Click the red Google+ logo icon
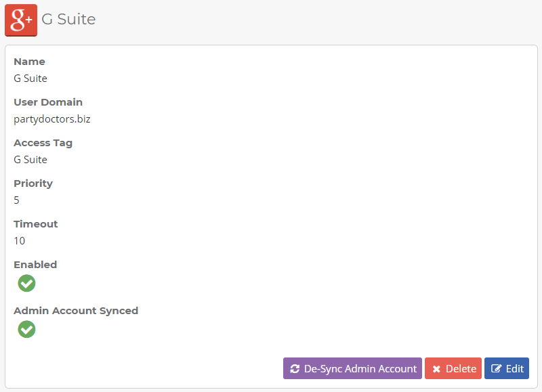 point(21,20)
